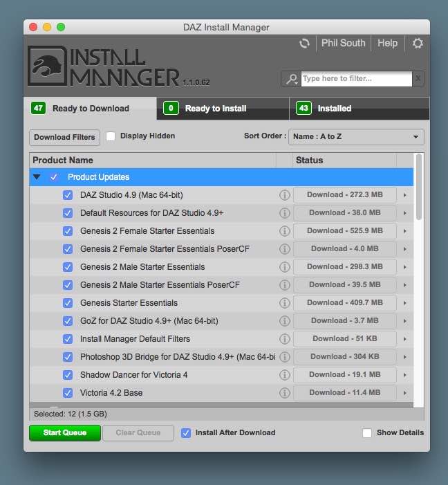Viewport: 448px width, 485px height.
Task: Click the Clear Queue button
Action: [x=138, y=432]
